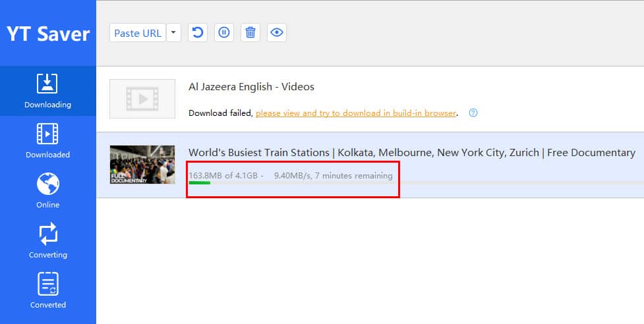Toggle the eye private mode icon
Viewport: 644px width, 324px height.
277,32
